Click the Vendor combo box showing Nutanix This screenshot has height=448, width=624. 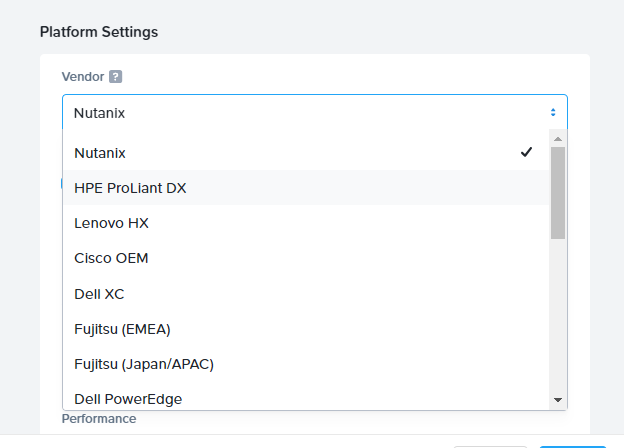300,112
